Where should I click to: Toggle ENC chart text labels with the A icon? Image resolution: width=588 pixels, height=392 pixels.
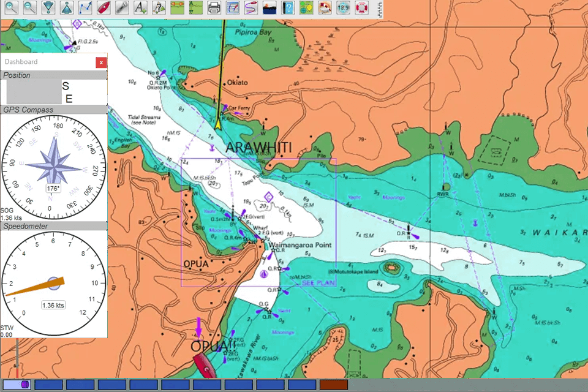tap(140, 8)
